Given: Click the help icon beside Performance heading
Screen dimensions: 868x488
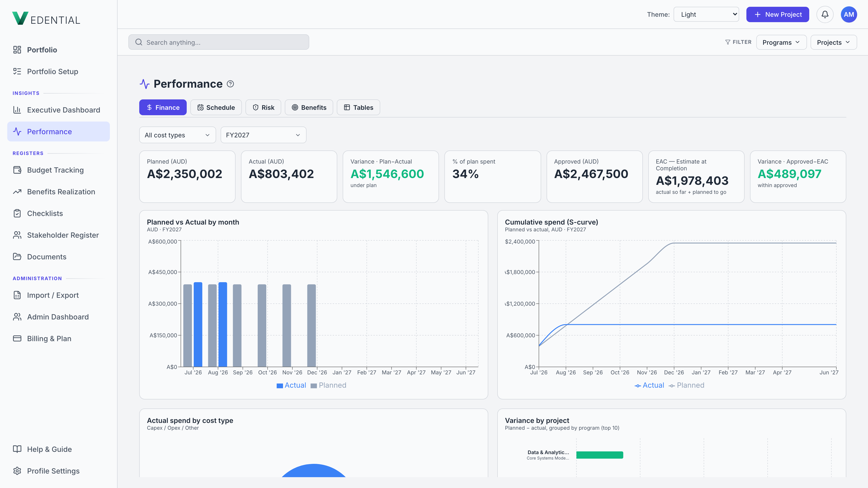Looking at the screenshot, I should (x=230, y=84).
